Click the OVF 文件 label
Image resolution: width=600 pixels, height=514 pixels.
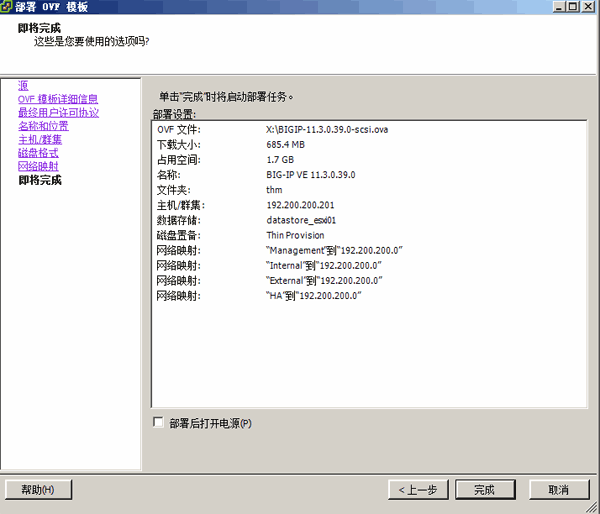tap(179, 130)
